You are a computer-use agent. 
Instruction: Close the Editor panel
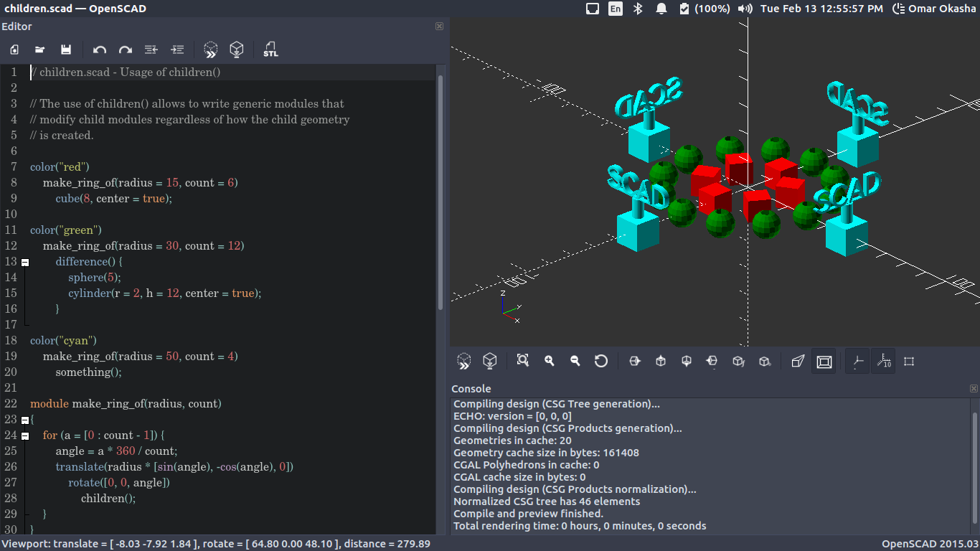439,27
